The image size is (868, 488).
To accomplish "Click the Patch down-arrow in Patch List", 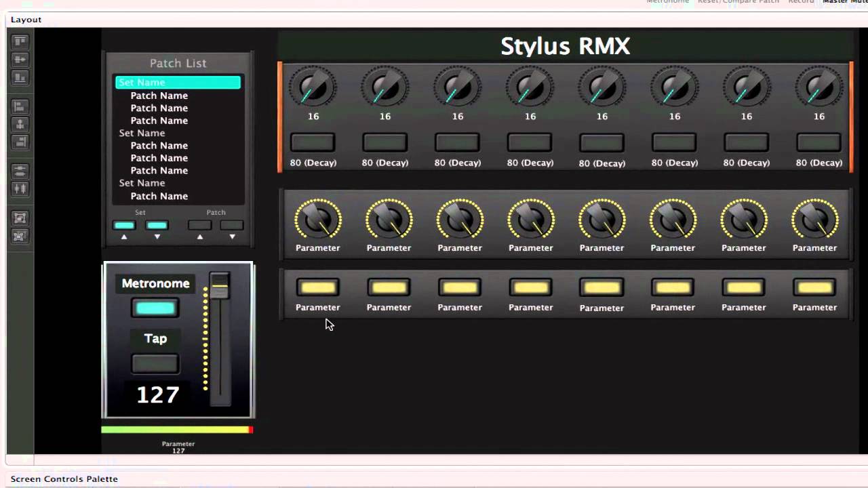I will click(x=232, y=237).
